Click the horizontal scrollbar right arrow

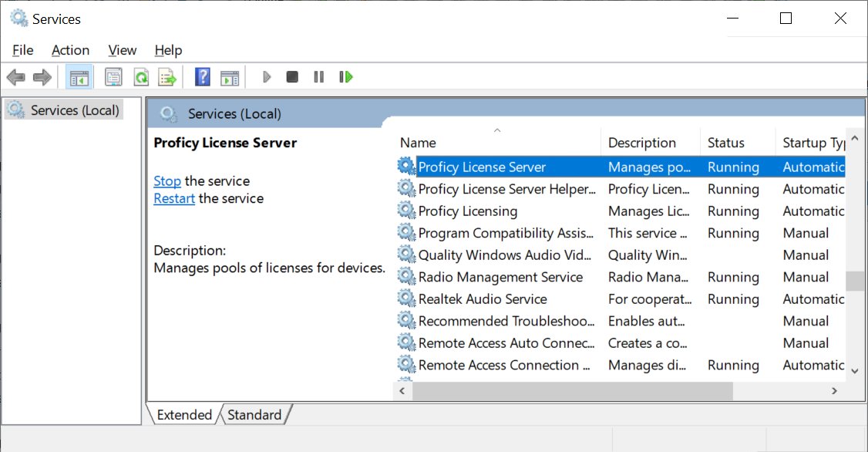click(x=834, y=391)
